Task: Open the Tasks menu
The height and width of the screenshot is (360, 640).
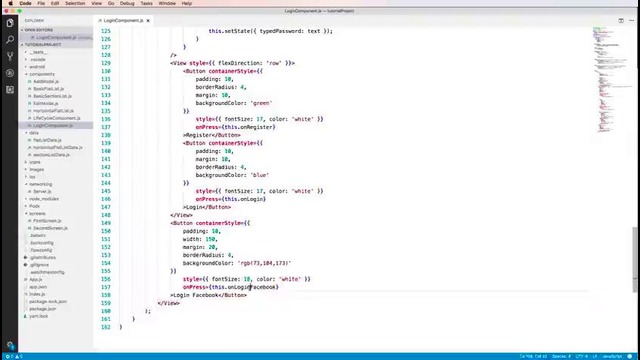Action: [x=147, y=3]
